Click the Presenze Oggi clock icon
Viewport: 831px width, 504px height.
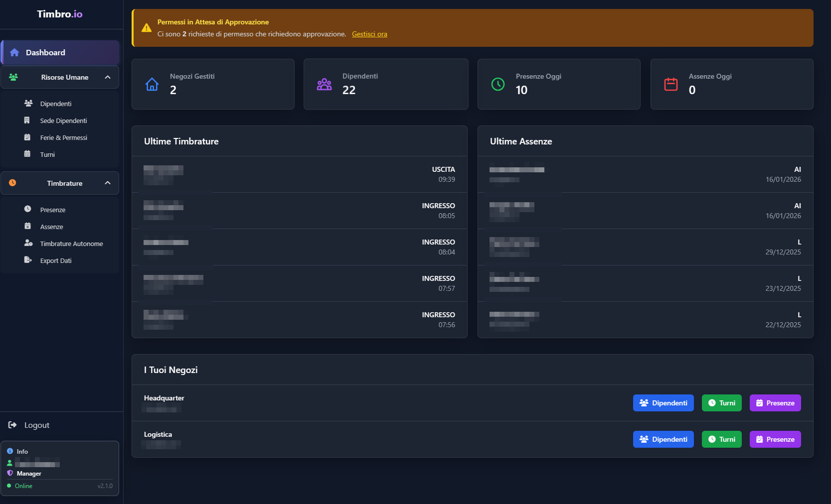[498, 84]
